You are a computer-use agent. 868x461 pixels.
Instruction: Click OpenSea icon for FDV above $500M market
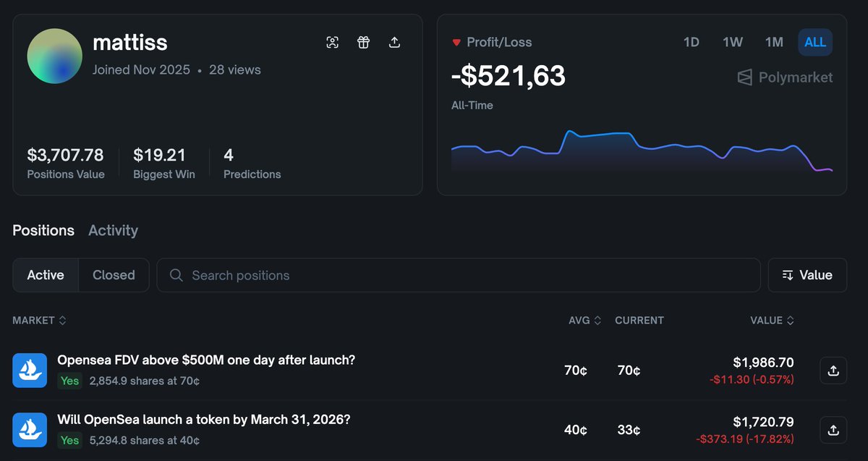(30, 370)
